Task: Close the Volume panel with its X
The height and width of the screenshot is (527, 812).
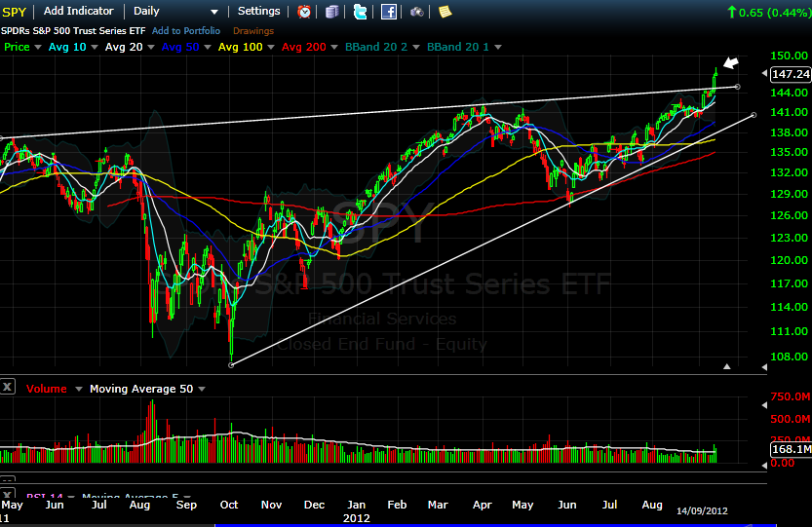Action: pyautogui.click(x=7, y=387)
